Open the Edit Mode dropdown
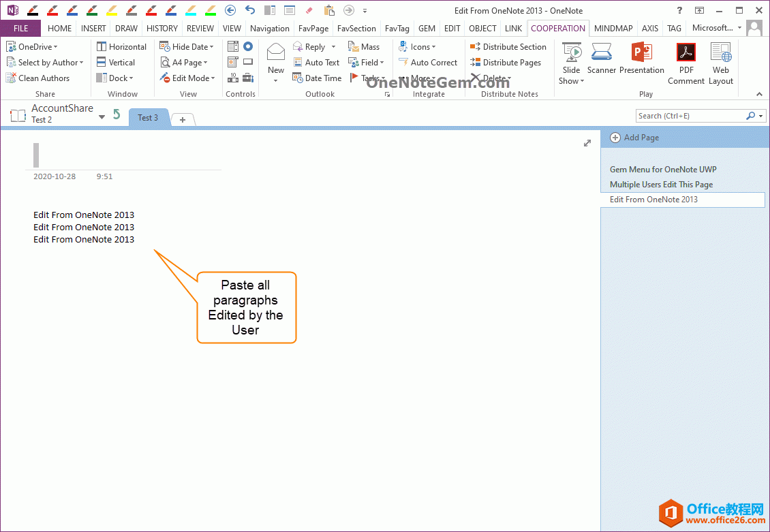The image size is (770, 532). 187,78
